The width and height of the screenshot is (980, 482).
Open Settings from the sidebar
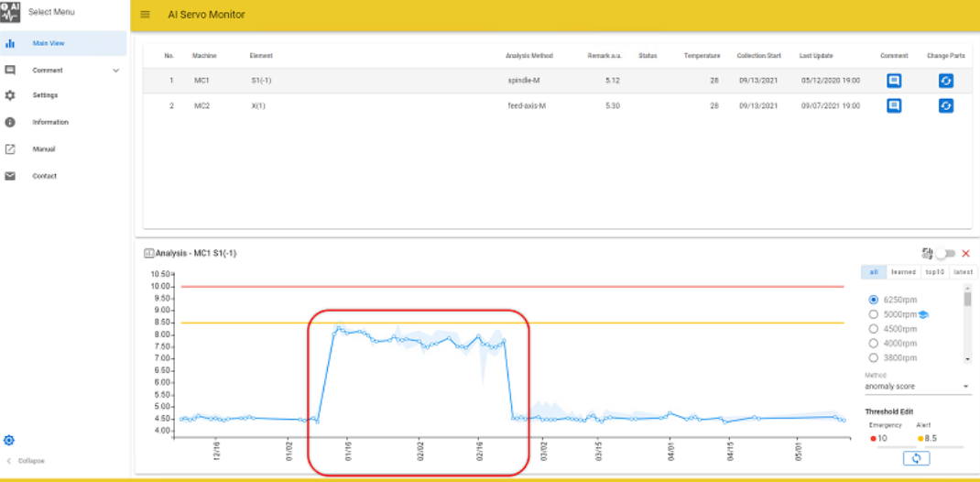click(45, 95)
